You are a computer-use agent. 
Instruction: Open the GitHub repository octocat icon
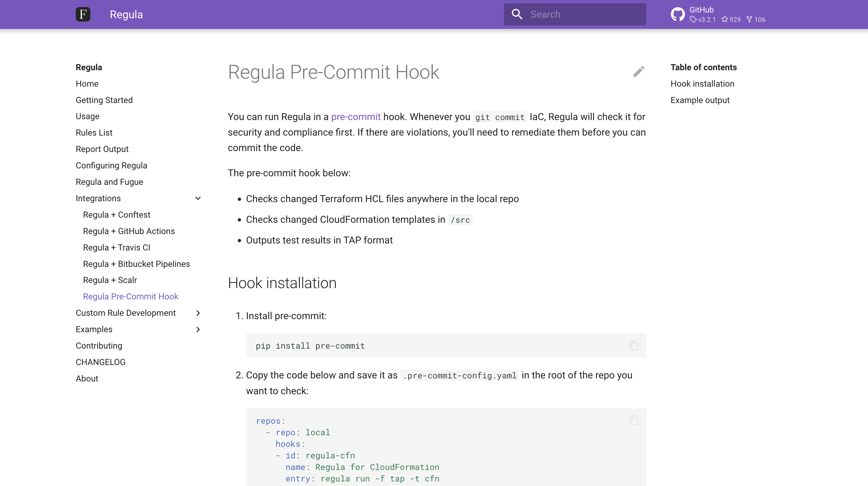pos(678,14)
